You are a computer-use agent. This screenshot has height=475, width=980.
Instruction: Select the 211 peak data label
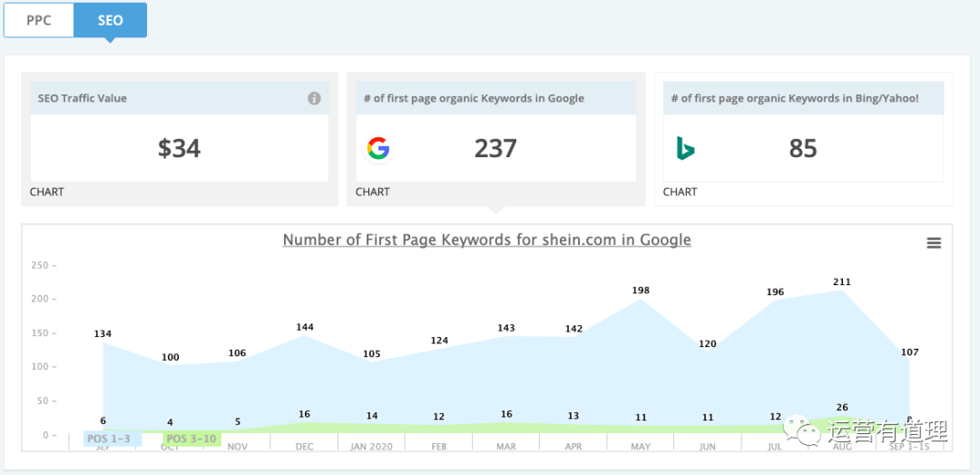[x=843, y=282]
